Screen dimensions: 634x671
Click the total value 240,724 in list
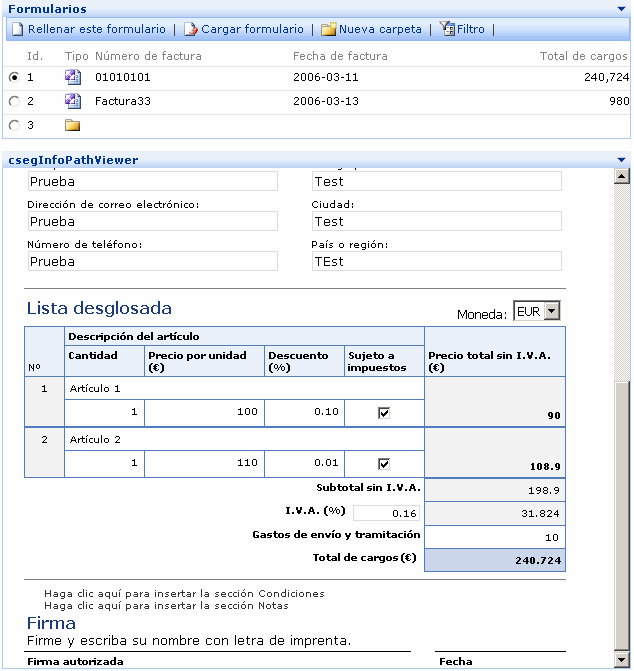pyautogui.click(x=606, y=77)
